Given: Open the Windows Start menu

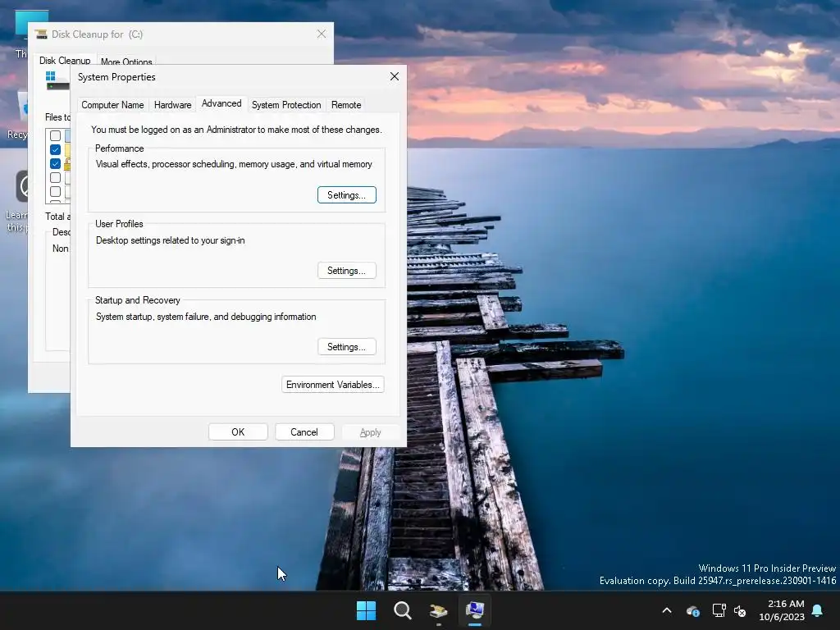Looking at the screenshot, I should click(x=366, y=610).
